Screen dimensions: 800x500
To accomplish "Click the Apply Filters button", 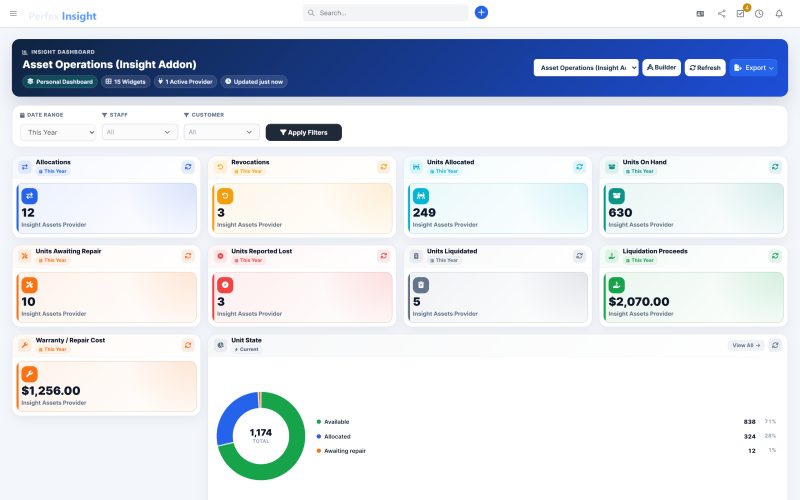I will 304,132.
